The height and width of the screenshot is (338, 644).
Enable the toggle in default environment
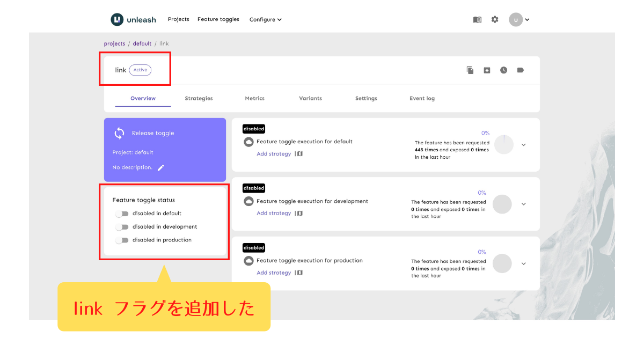tap(122, 214)
